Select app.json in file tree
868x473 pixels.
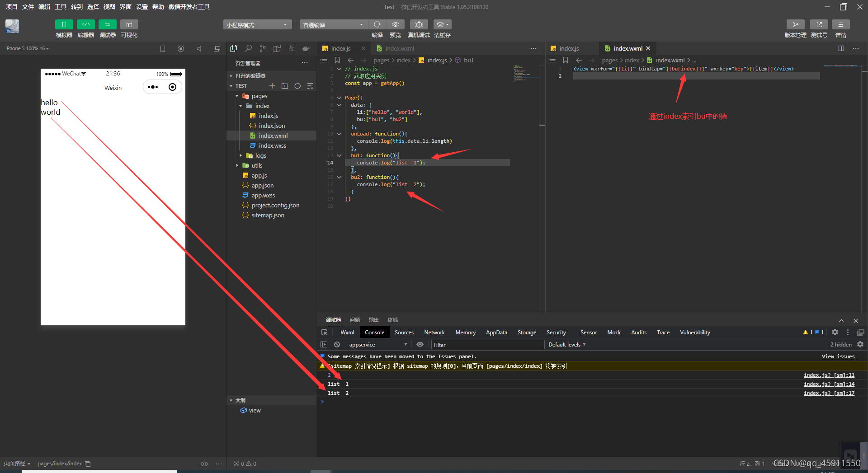(262, 186)
